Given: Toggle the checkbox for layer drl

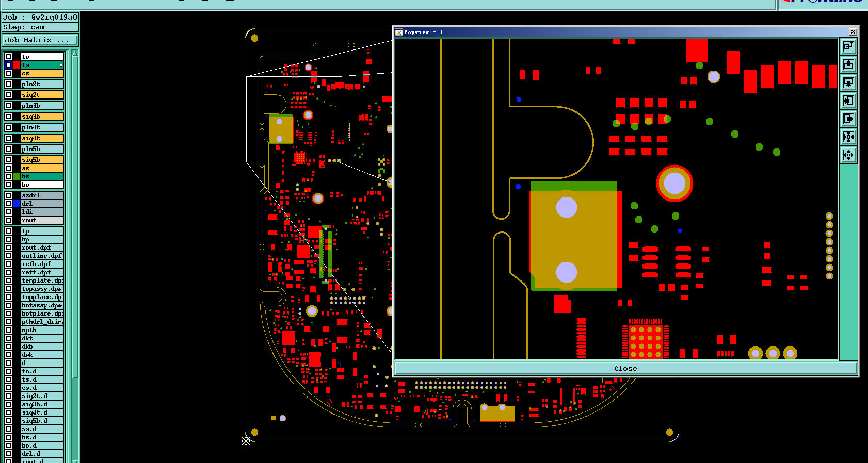Looking at the screenshot, I should point(8,204).
